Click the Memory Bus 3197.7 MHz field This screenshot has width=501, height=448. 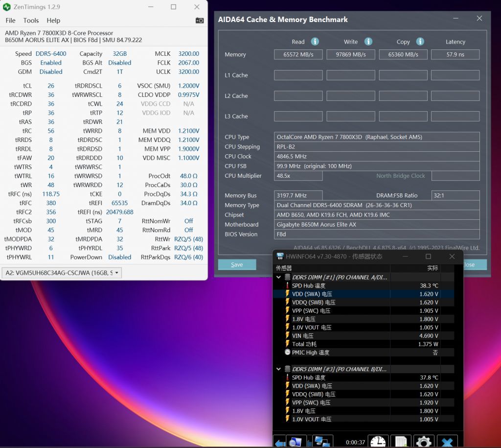click(x=298, y=195)
